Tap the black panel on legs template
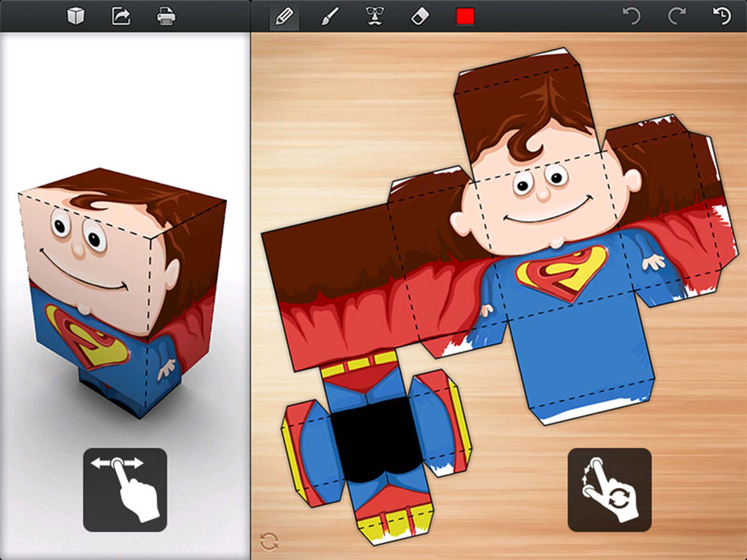This screenshot has height=560, width=747. point(376,439)
